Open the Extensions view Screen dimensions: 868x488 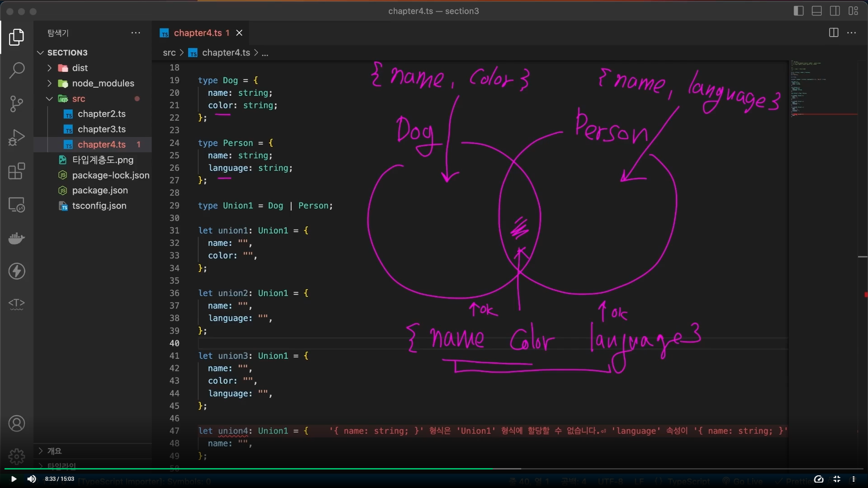[17, 171]
